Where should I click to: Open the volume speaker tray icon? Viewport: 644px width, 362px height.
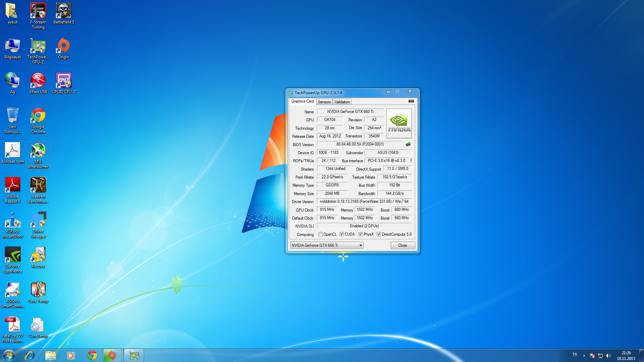point(608,355)
